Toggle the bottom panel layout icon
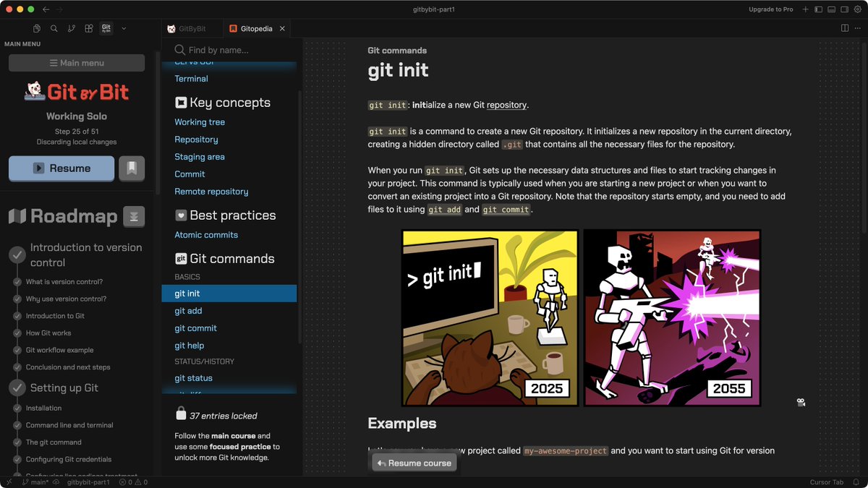Image resolution: width=868 pixels, height=488 pixels. (832, 9)
